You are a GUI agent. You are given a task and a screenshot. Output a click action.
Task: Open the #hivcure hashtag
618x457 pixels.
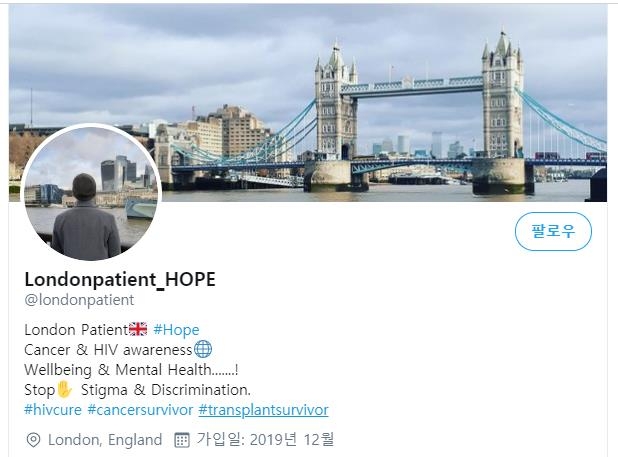coord(53,410)
